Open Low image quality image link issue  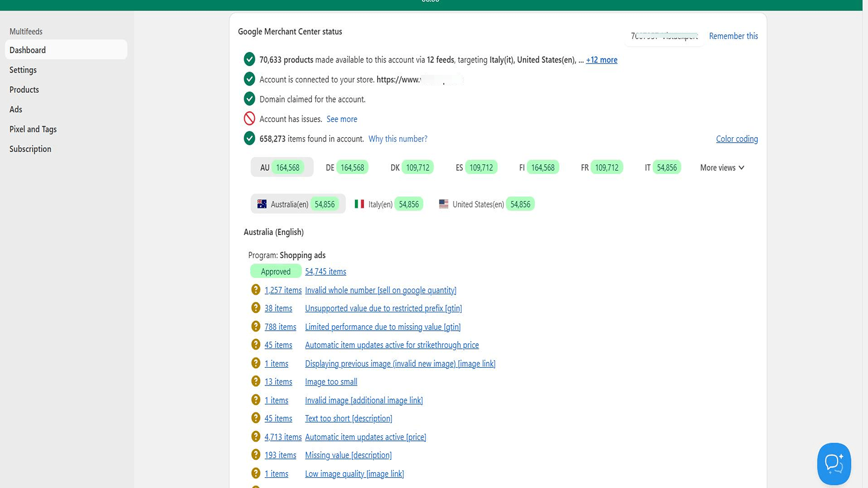(x=354, y=474)
